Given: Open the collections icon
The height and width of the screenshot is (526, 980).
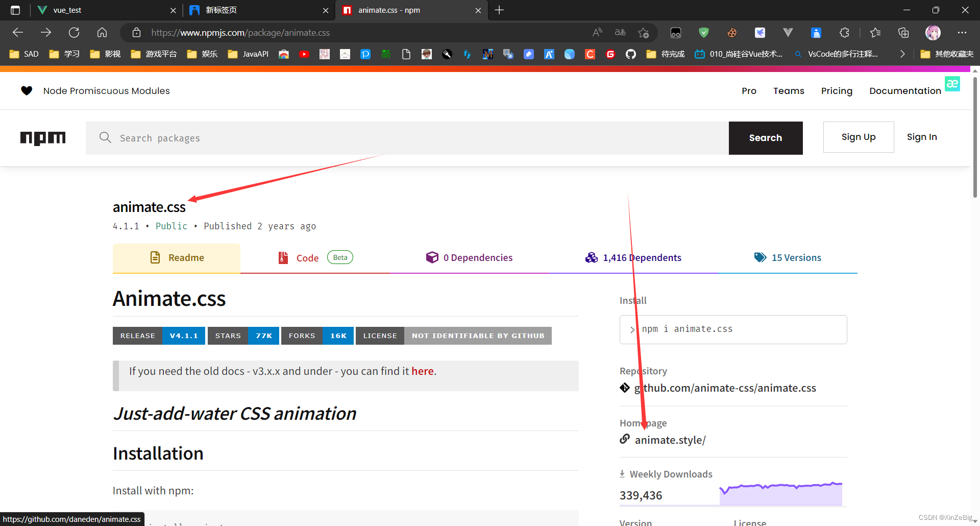Looking at the screenshot, I should (903, 33).
